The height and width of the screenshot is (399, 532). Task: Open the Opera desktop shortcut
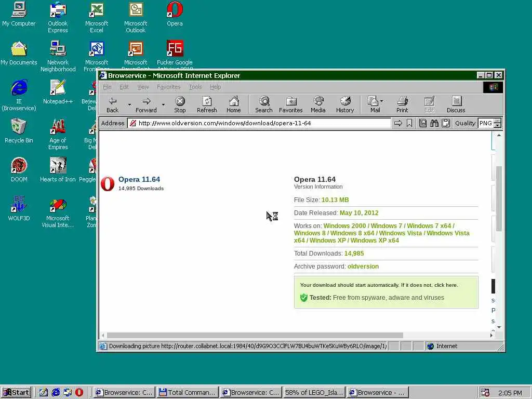175,14
